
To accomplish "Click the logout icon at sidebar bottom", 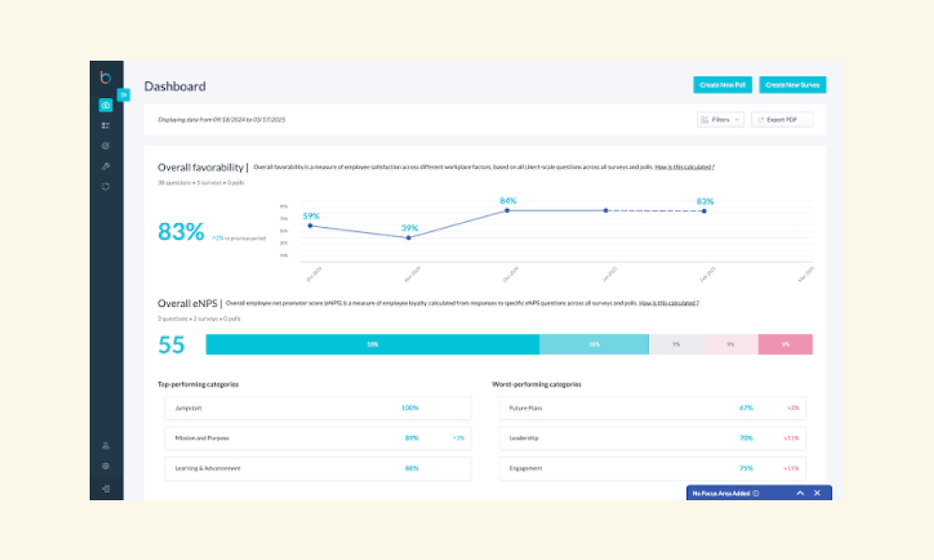I will [106, 488].
